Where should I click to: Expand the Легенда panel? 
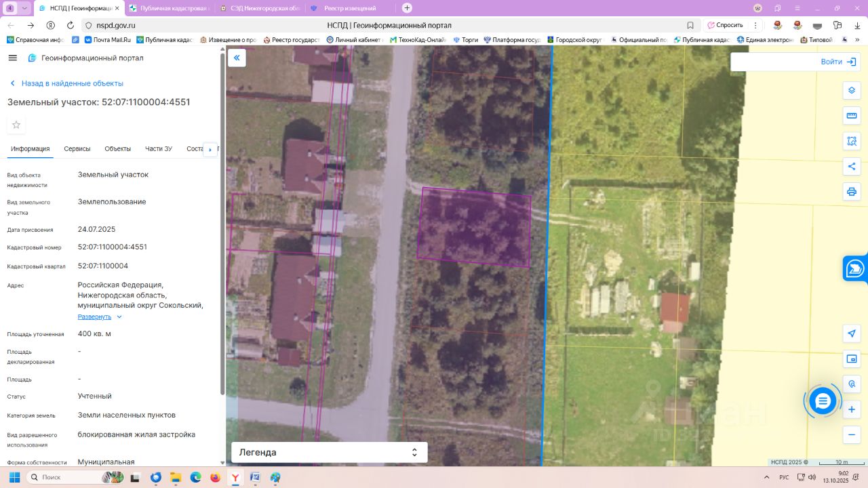[330, 452]
